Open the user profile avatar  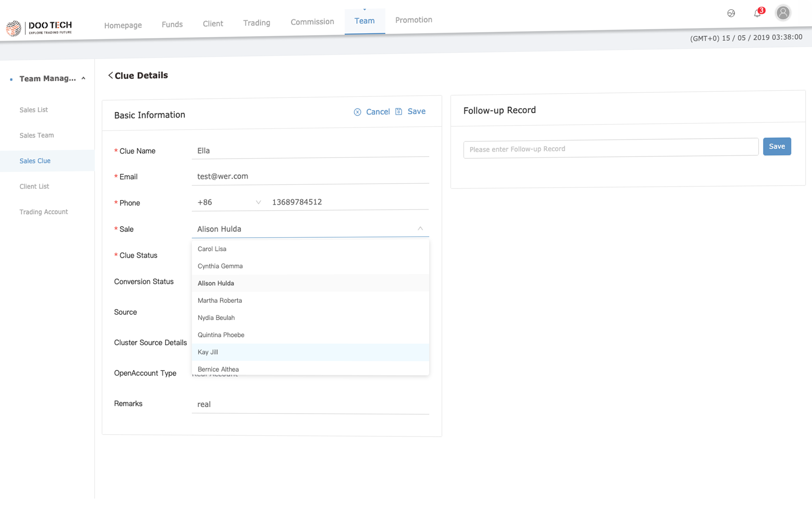[783, 13]
